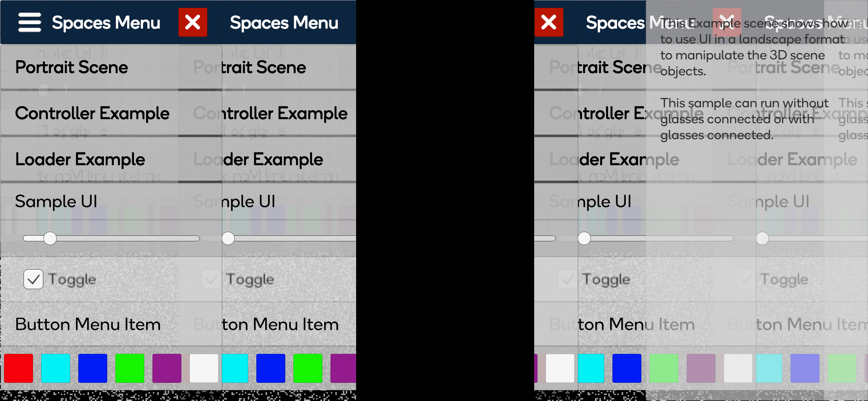This screenshot has width=868, height=401.
Task: Click the faded checkbox right of the black gap
Action: (x=568, y=279)
